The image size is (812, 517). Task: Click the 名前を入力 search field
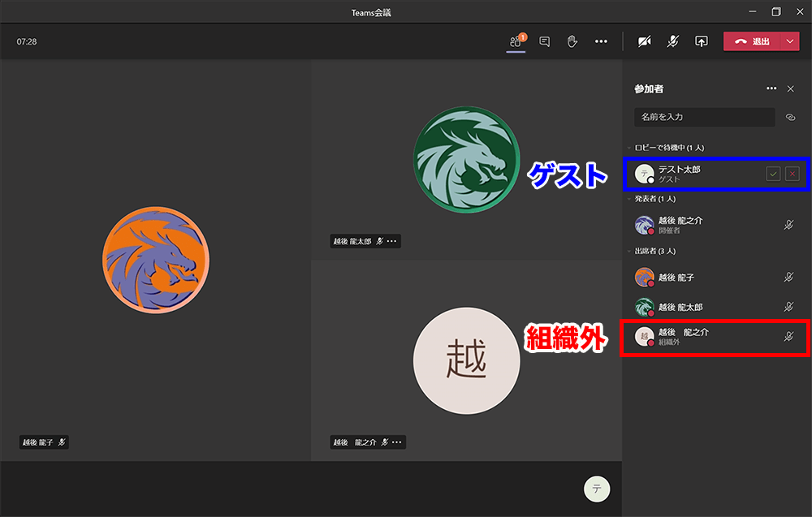coord(704,117)
